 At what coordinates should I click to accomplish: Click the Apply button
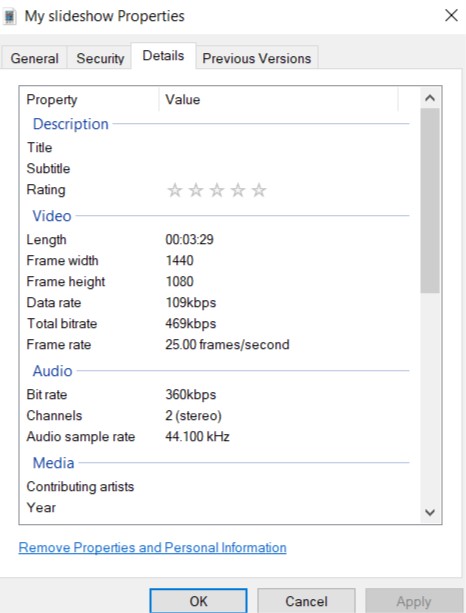click(x=414, y=601)
